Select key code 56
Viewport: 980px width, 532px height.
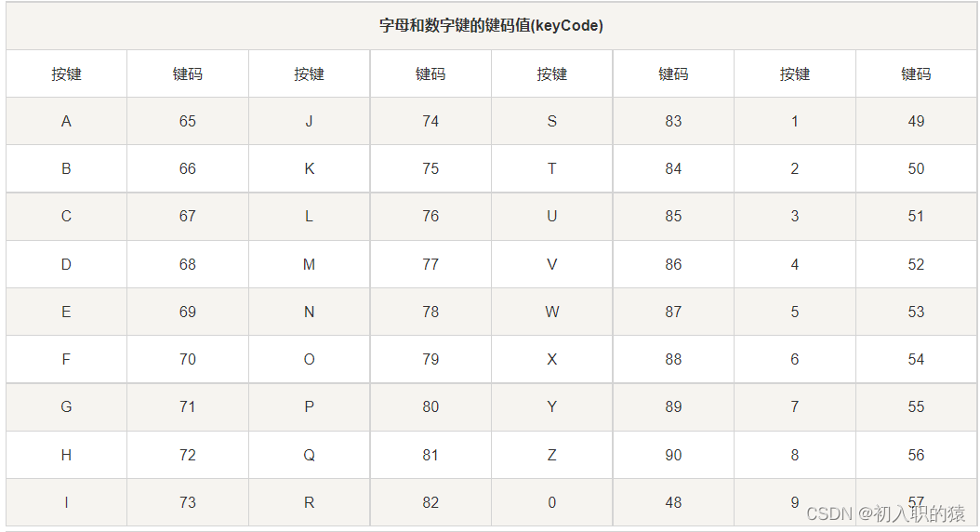[916, 455]
